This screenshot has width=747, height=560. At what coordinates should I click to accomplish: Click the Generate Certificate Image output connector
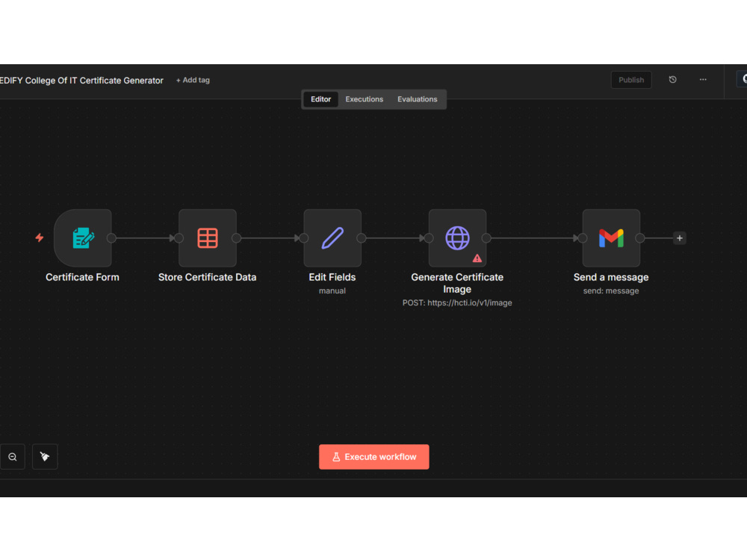point(486,238)
